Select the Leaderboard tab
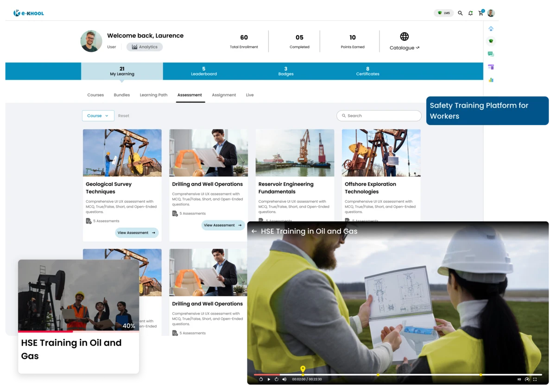Image resolution: width=556 pixels, height=392 pixels. click(x=204, y=71)
